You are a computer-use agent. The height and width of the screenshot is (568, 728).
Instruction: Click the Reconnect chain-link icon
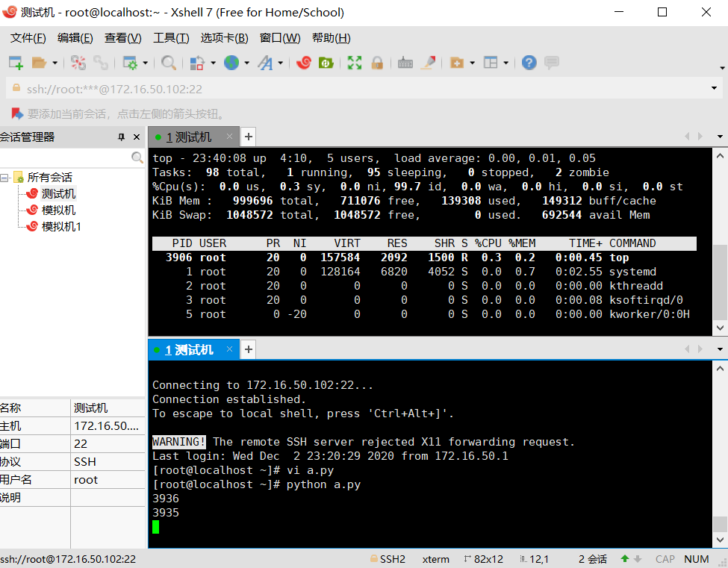(101, 63)
